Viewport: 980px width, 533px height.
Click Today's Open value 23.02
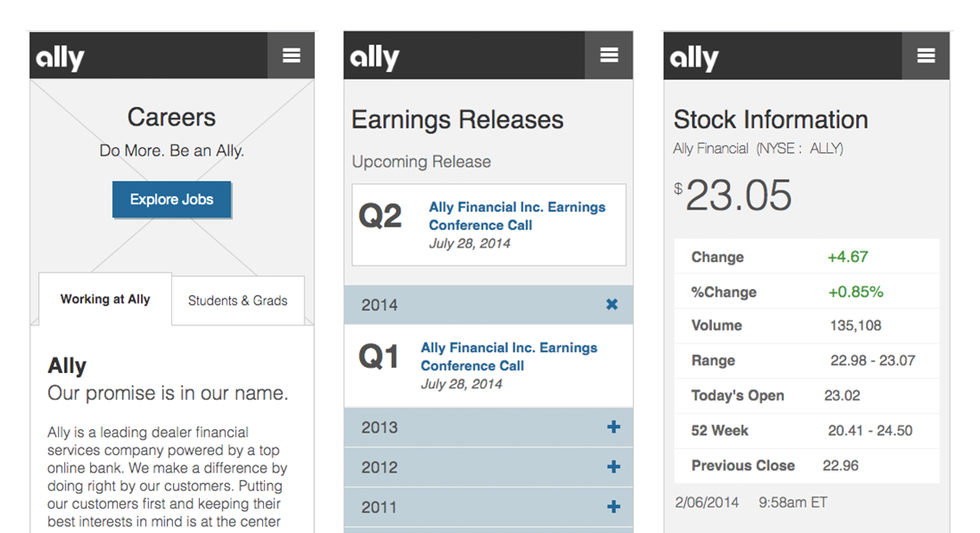click(842, 395)
